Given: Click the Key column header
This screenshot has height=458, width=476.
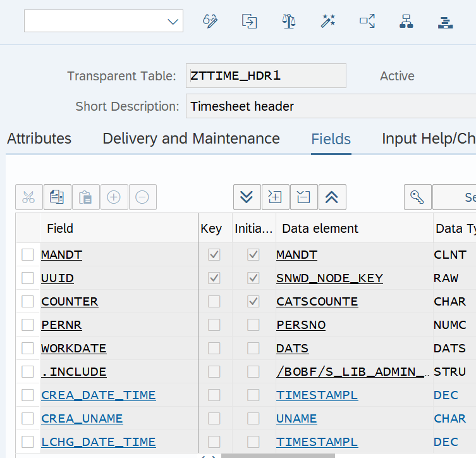Looking at the screenshot, I should (215, 228).
